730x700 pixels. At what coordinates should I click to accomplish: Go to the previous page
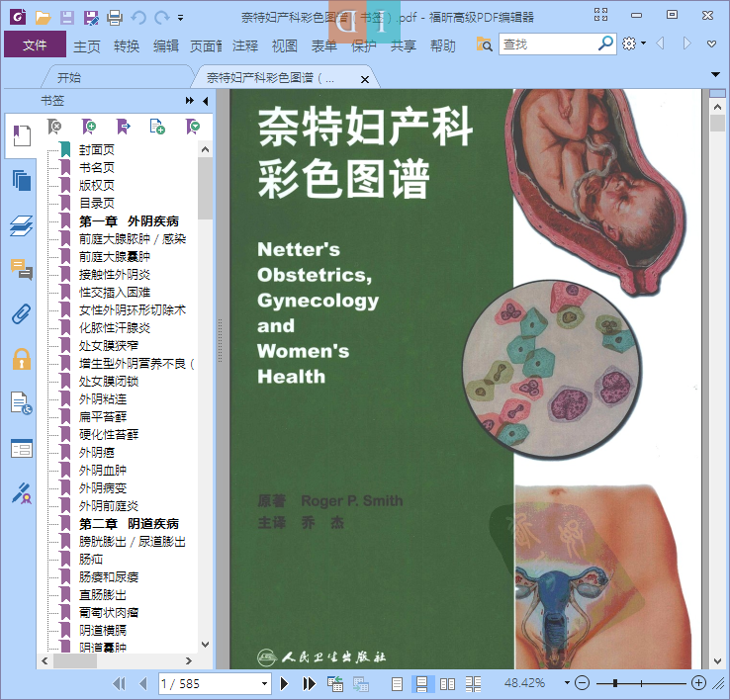tap(143, 684)
